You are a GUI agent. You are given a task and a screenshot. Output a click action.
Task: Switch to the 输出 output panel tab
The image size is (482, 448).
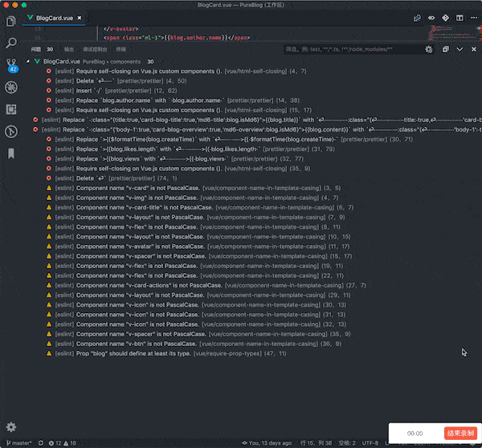[x=69, y=49]
